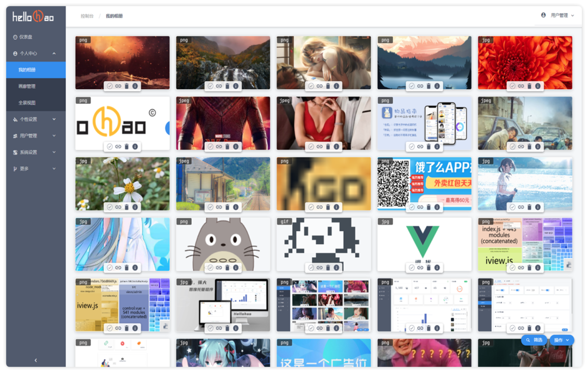Delete the pixel art gif image
588x373 pixels.
click(328, 268)
